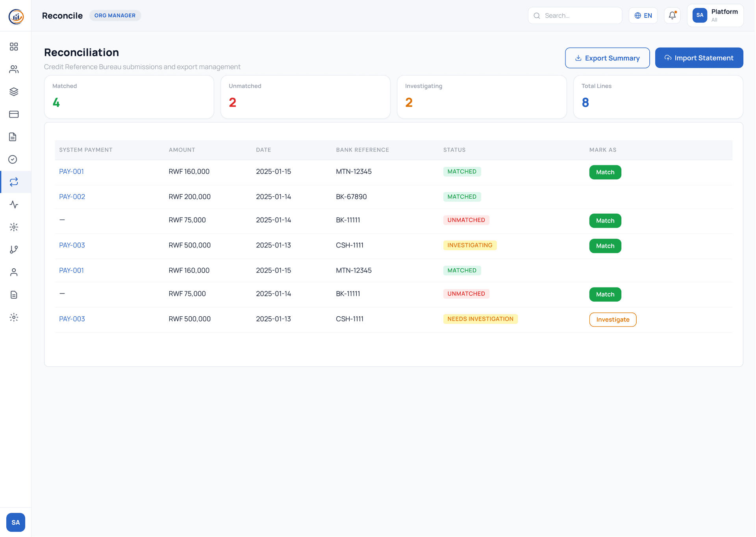Screen dimensions: 756x537
Task: Select the reconcile sync icon in sidebar
Action: [14, 182]
